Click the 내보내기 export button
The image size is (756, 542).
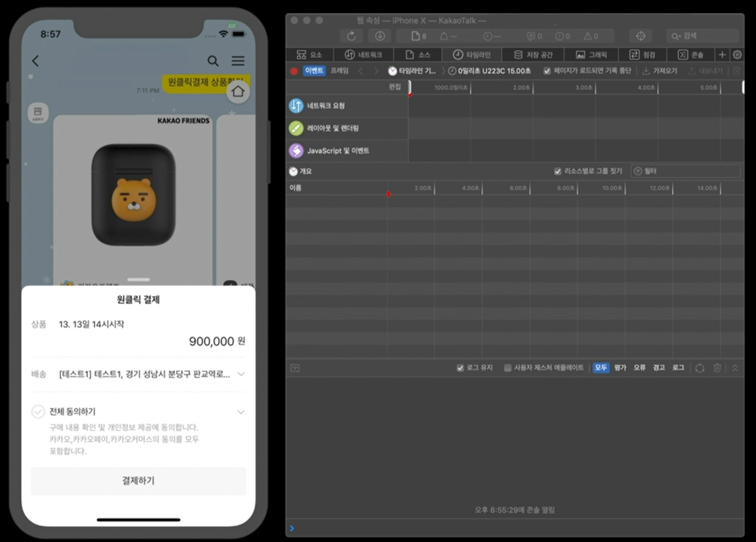pos(705,71)
